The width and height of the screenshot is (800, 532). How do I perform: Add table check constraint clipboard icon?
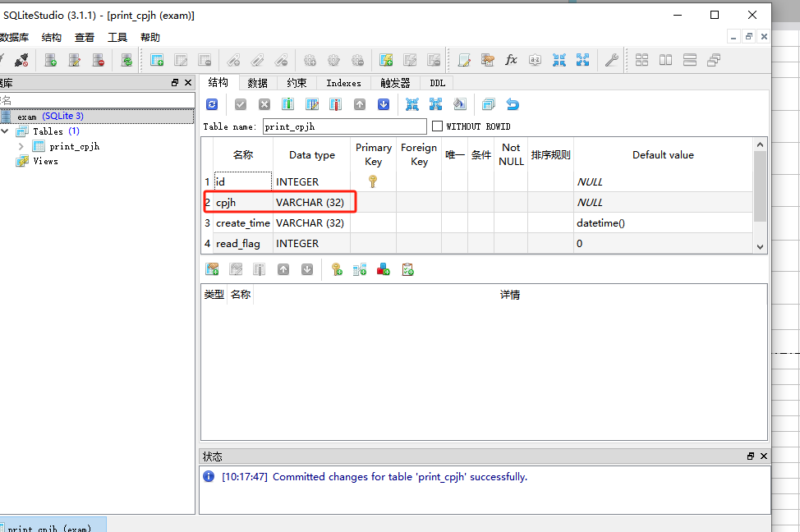coord(407,269)
